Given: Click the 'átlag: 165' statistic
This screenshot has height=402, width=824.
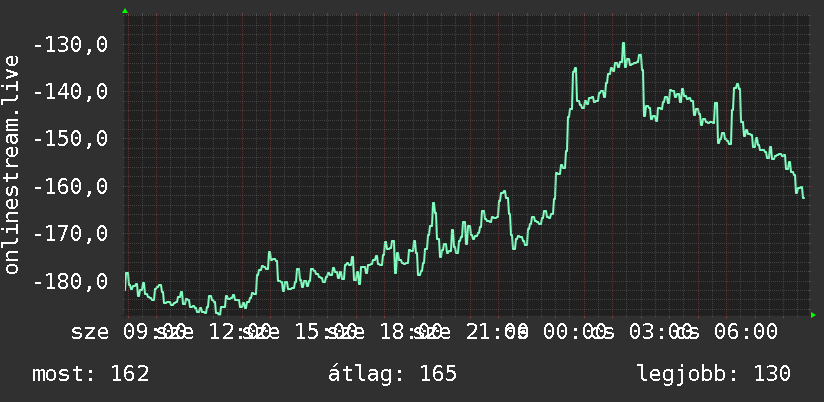Looking at the screenshot, I should pos(392,374).
